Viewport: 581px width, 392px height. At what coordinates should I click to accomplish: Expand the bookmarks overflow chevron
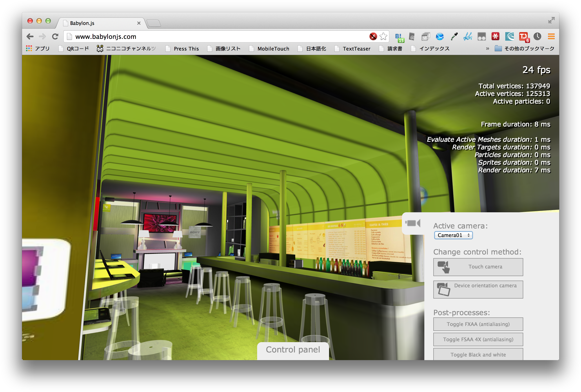tap(487, 49)
